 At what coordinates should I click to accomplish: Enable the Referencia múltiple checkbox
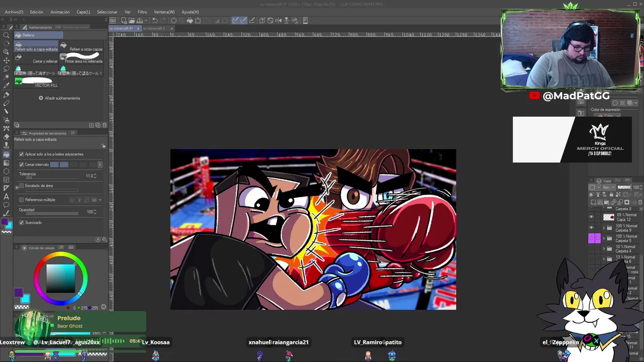[x=21, y=200]
